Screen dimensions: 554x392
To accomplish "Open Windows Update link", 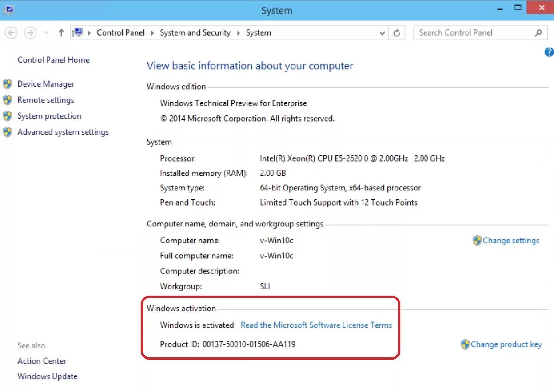I will (x=48, y=376).
